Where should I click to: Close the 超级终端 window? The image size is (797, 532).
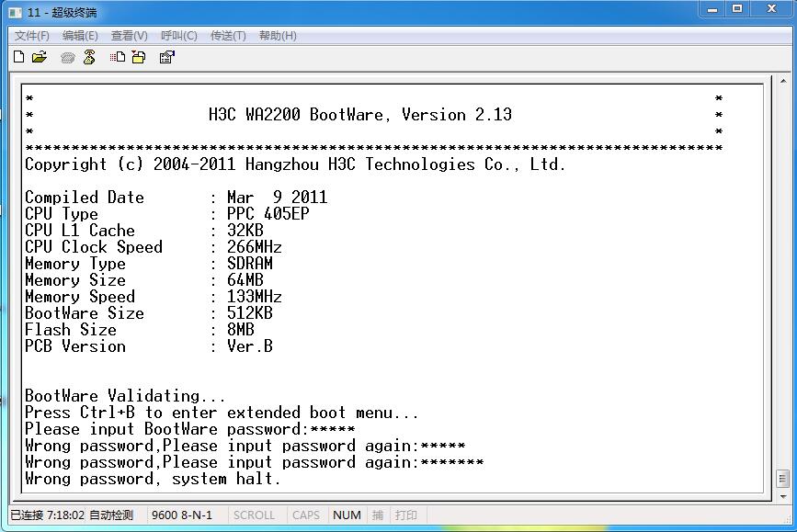[x=771, y=9]
